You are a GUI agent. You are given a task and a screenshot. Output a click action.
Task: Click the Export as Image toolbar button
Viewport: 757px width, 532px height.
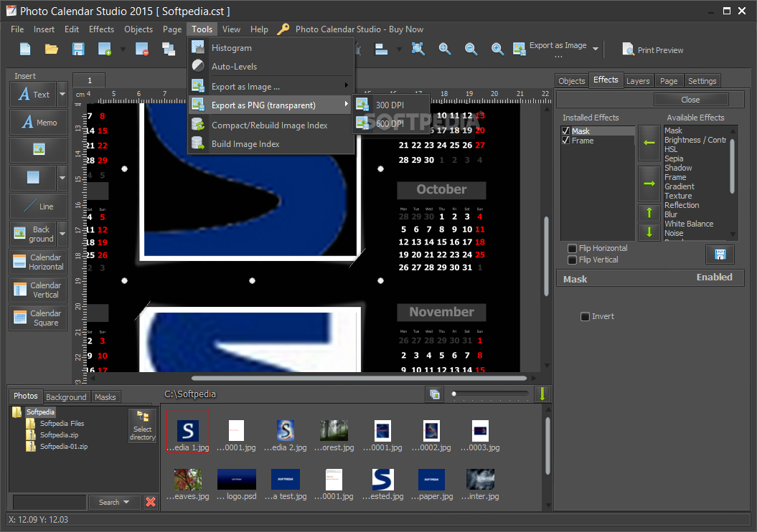550,49
